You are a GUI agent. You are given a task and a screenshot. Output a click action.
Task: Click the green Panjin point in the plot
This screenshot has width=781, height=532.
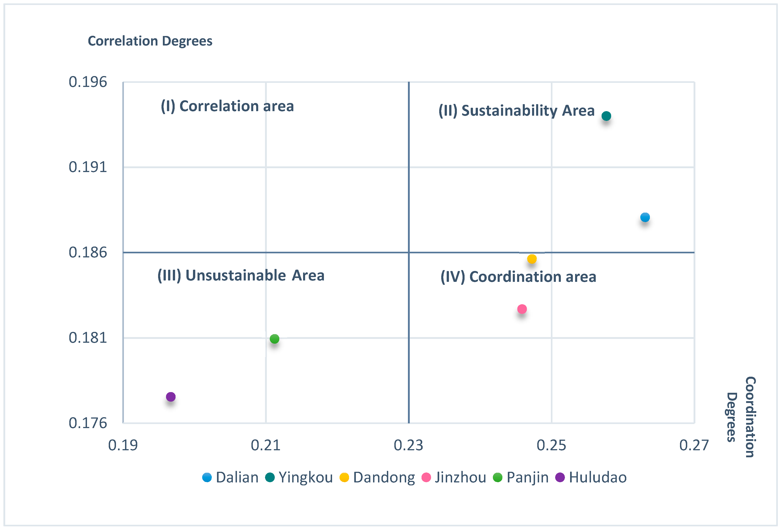[274, 339]
